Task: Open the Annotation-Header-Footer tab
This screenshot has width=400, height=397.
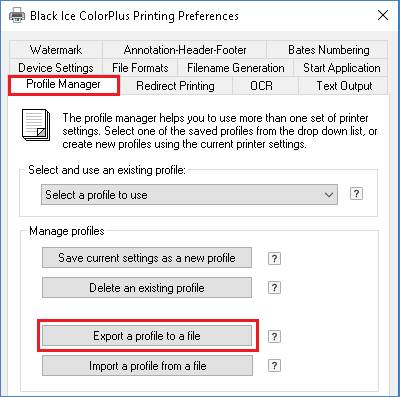Action: [x=185, y=50]
